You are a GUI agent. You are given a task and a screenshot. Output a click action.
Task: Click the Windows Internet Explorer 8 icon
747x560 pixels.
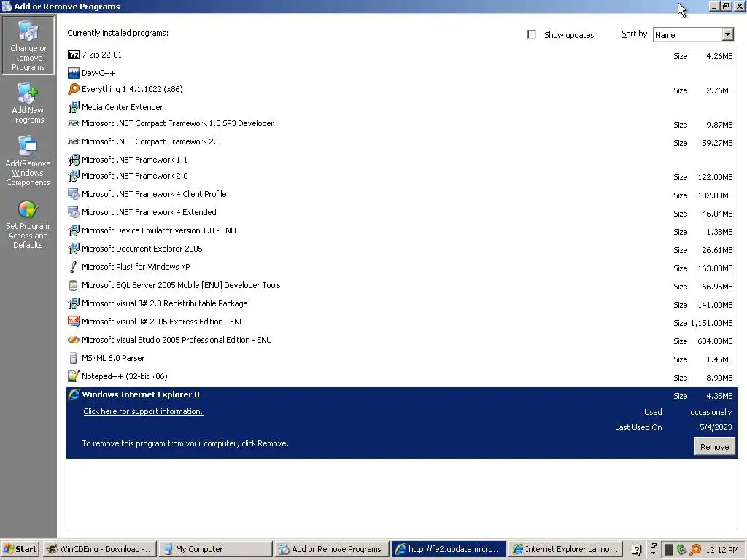click(74, 394)
